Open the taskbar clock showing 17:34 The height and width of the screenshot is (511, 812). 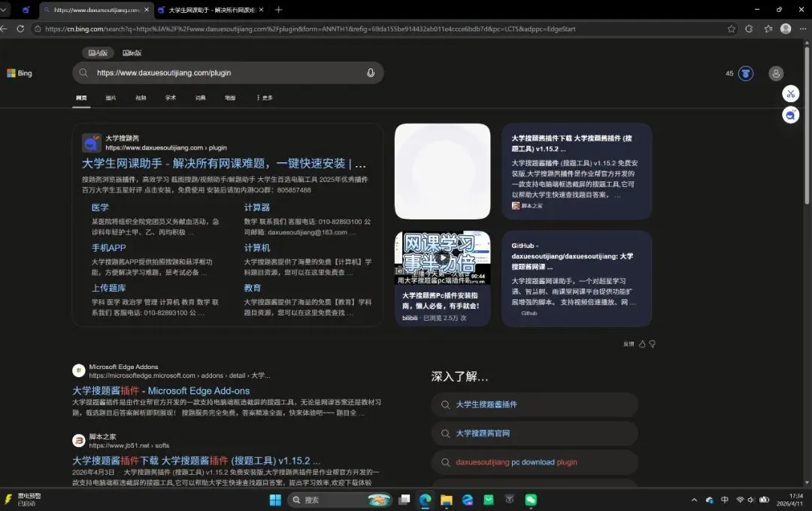click(x=789, y=500)
